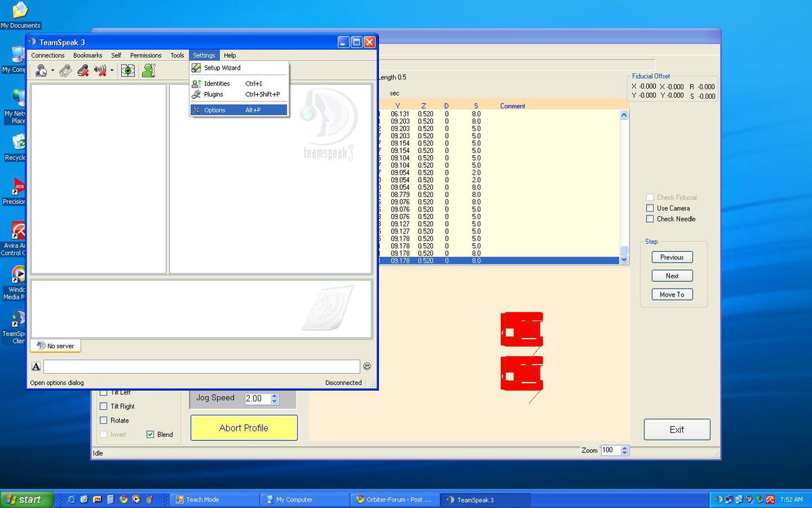The height and width of the screenshot is (508, 812).
Task: Open the Help menu in TeamSpeak
Action: click(x=230, y=56)
